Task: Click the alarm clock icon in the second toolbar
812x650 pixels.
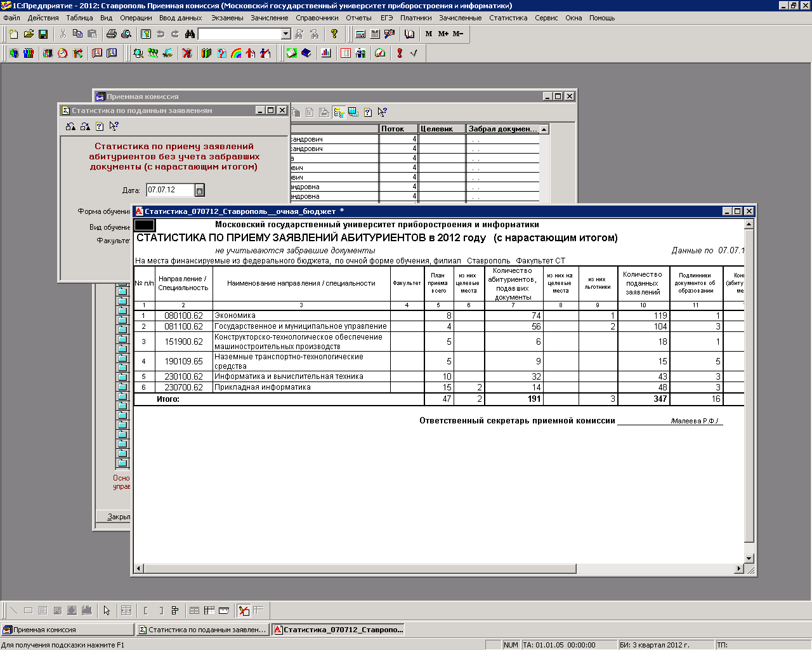Action: click(x=62, y=53)
